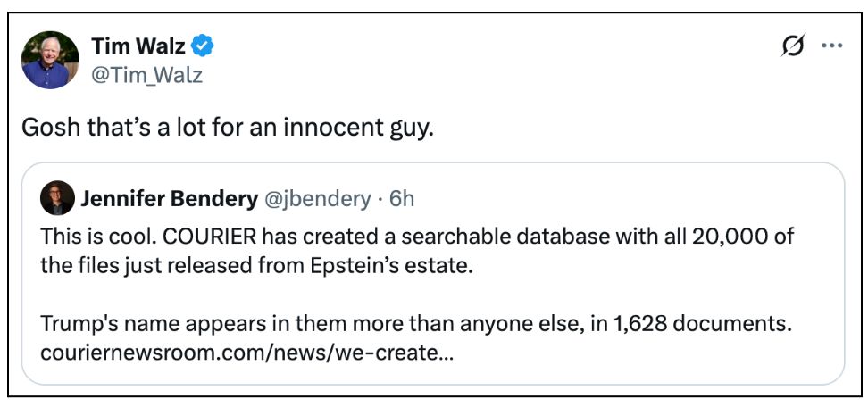The width and height of the screenshot is (868, 407).
Task: Click the blue verified badge beside Tim Walz
Action: tap(201, 46)
